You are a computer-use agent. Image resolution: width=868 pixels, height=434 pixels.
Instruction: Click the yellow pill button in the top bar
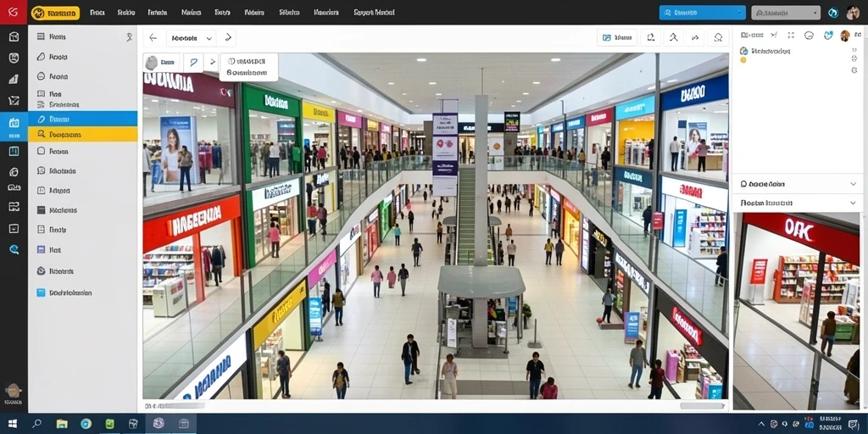55,12
